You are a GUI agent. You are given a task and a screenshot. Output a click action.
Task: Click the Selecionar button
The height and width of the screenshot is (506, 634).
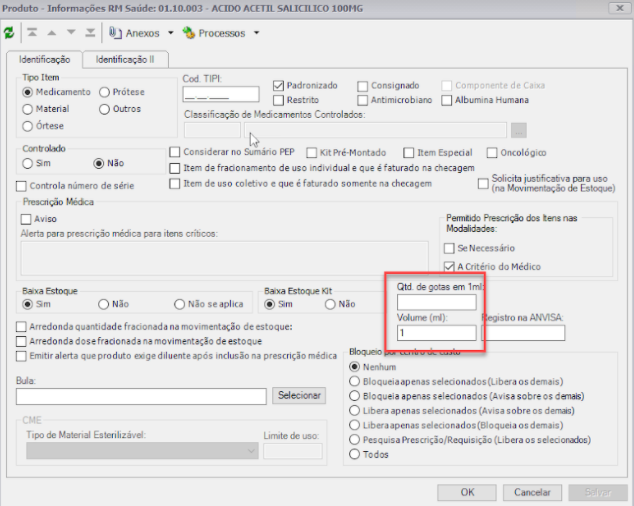click(299, 396)
